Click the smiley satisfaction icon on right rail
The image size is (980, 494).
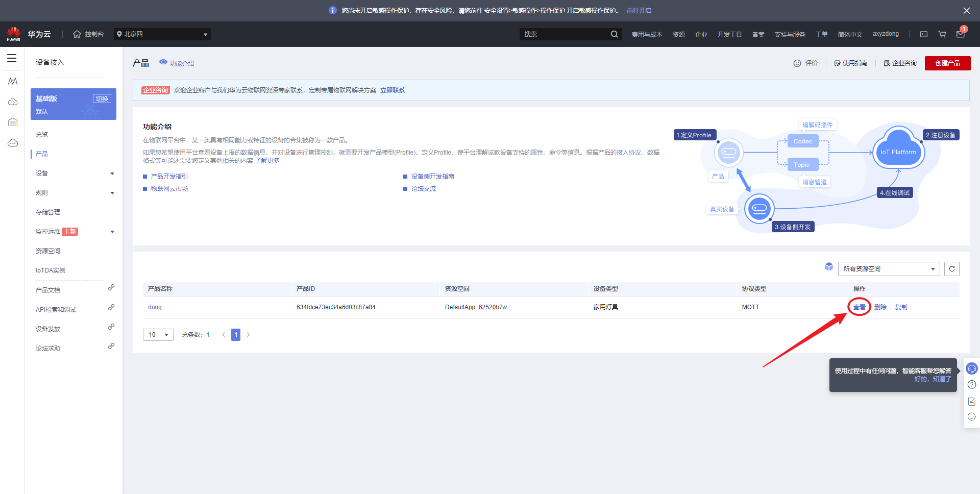point(972,417)
